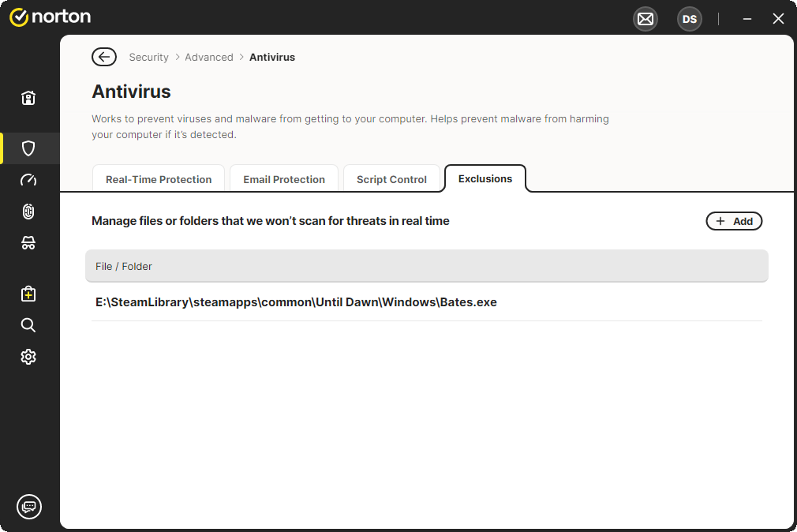Select the Security shield icon in sidebar

(x=28, y=148)
